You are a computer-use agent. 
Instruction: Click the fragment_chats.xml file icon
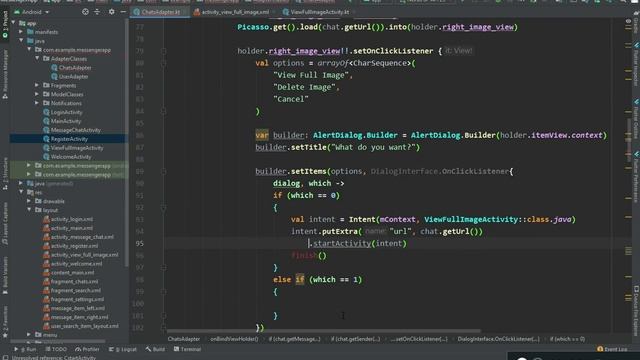[46, 282]
